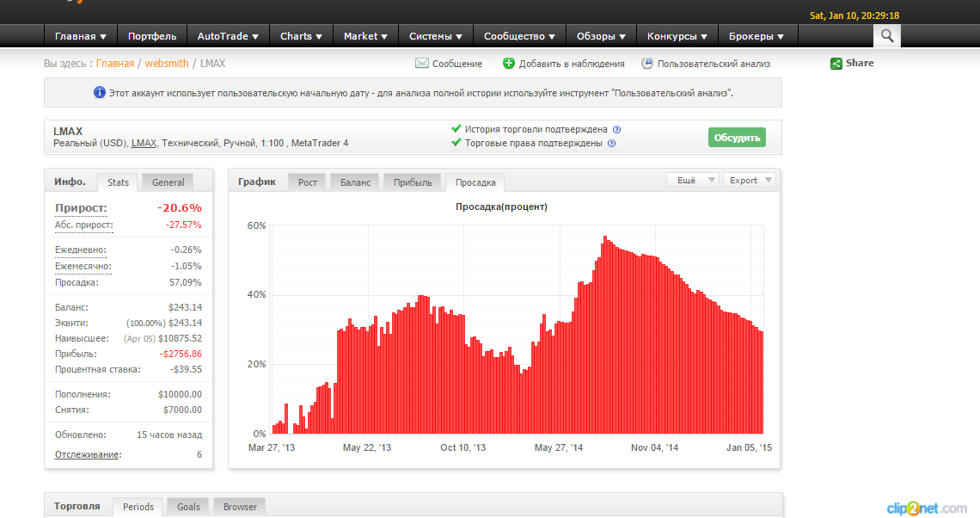This screenshot has height=518, width=980.
Task: Click the 57.09% drawdown value
Action: click(186, 282)
